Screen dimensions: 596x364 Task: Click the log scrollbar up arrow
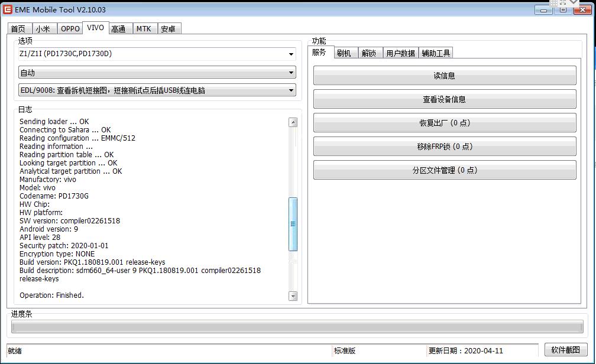[x=293, y=122]
